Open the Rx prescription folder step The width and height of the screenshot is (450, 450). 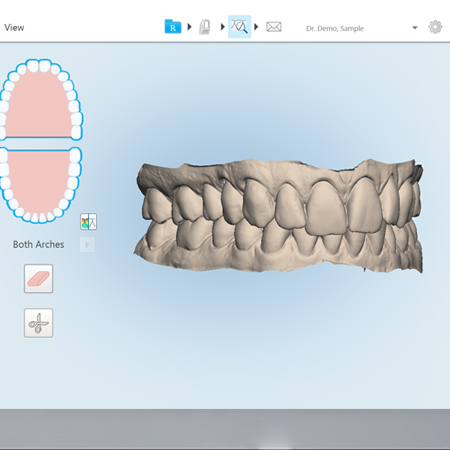point(173,27)
